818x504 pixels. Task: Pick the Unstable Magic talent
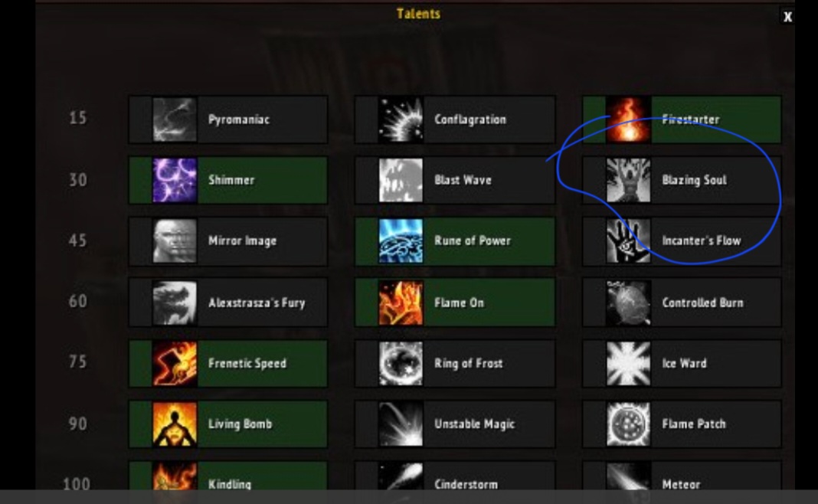coord(455,424)
